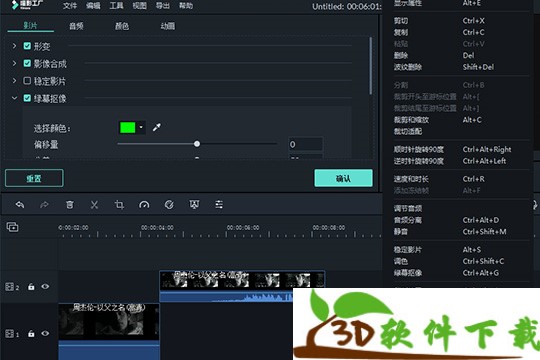Screen dimensions: 540x360
Task: Hide track 2 with eye icon
Action: click(x=45, y=286)
